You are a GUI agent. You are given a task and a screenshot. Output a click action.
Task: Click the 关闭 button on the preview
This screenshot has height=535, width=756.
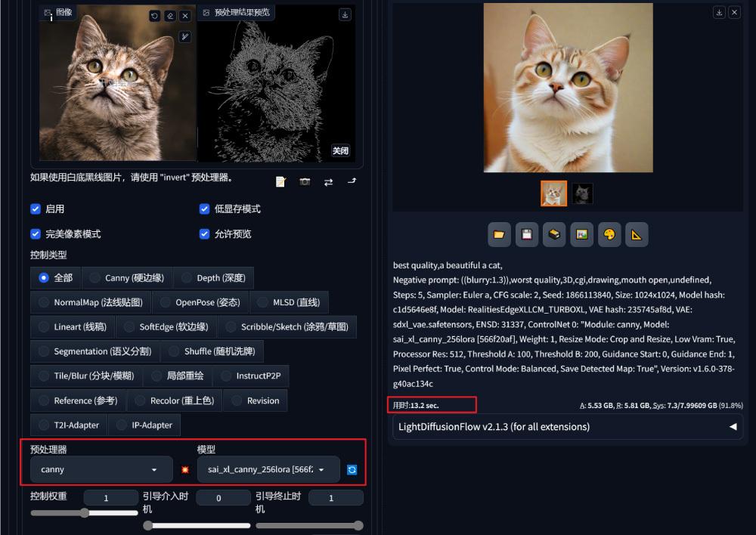(340, 150)
